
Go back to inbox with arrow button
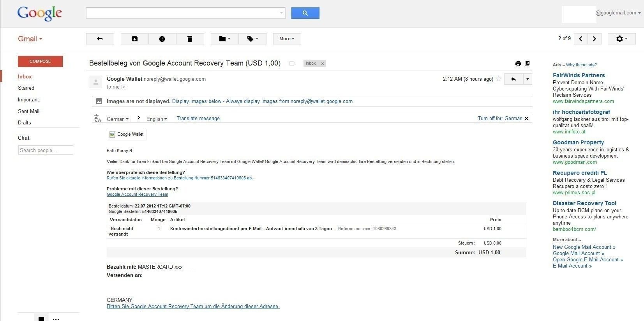pyautogui.click(x=100, y=39)
